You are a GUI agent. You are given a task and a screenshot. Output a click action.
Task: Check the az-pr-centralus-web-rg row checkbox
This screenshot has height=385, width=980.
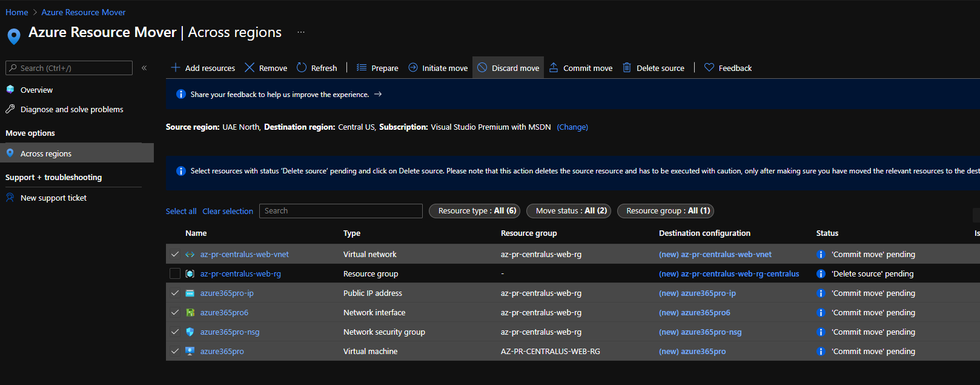click(x=175, y=274)
